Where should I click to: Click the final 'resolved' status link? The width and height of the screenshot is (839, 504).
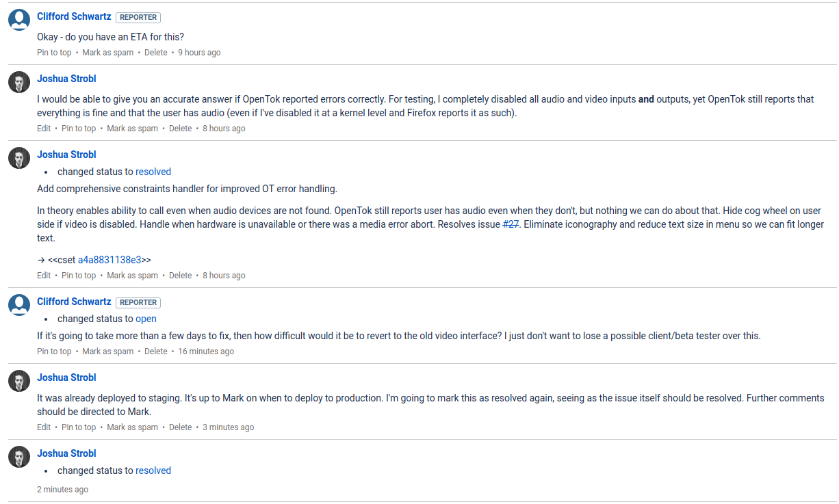[153, 470]
